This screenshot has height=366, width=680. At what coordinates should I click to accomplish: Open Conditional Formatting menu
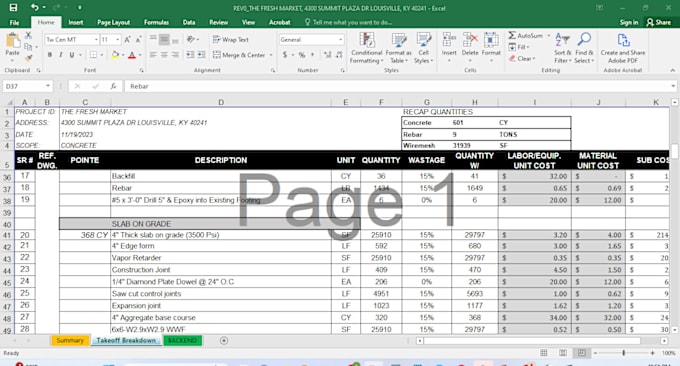(x=366, y=48)
